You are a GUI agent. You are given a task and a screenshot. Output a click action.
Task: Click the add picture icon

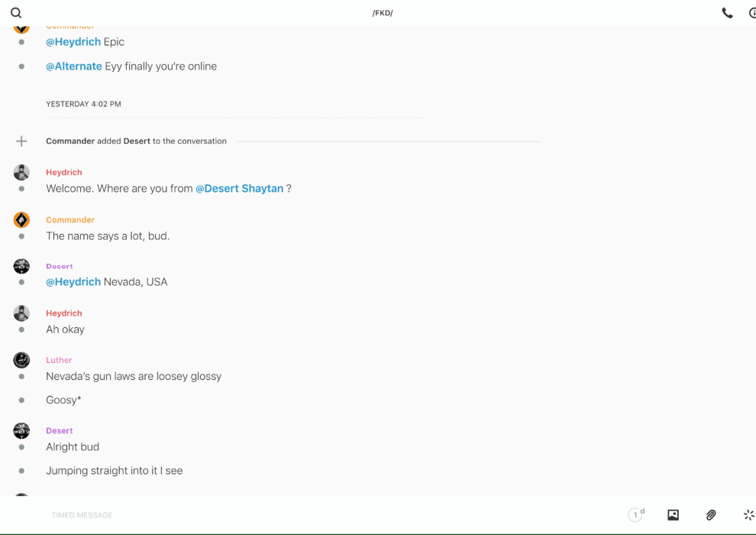pyautogui.click(x=673, y=515)
